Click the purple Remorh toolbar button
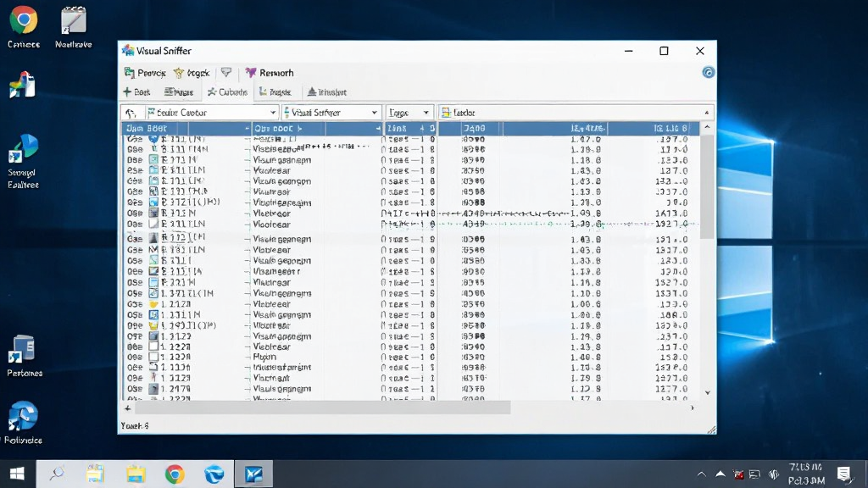 269,73
